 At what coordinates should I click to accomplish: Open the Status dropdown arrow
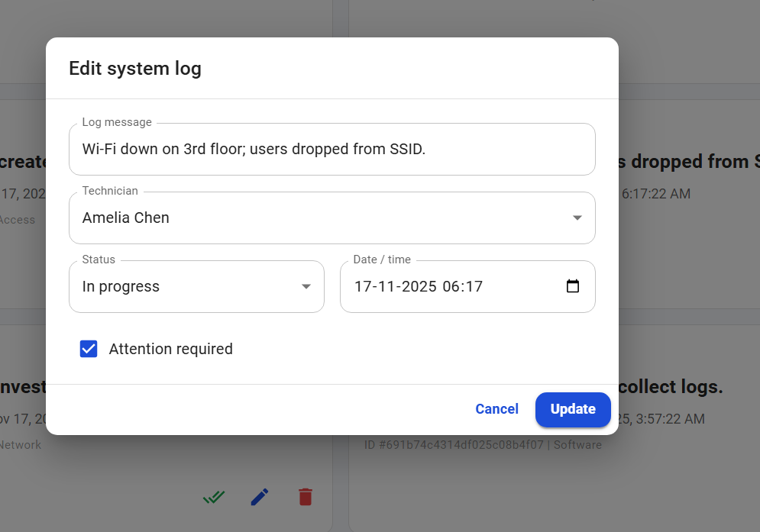(306, 287)
